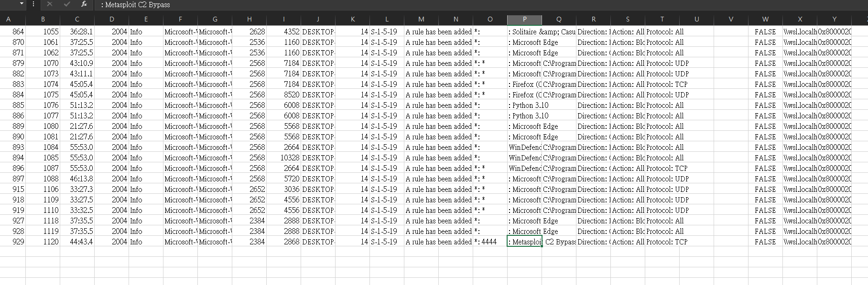Open Insert Function with fx icon
The height and width of the screenshot is (285, 868).
[x=84, y=4]
